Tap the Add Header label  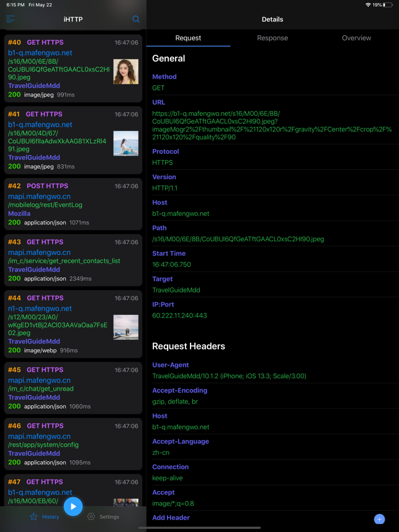171,518
